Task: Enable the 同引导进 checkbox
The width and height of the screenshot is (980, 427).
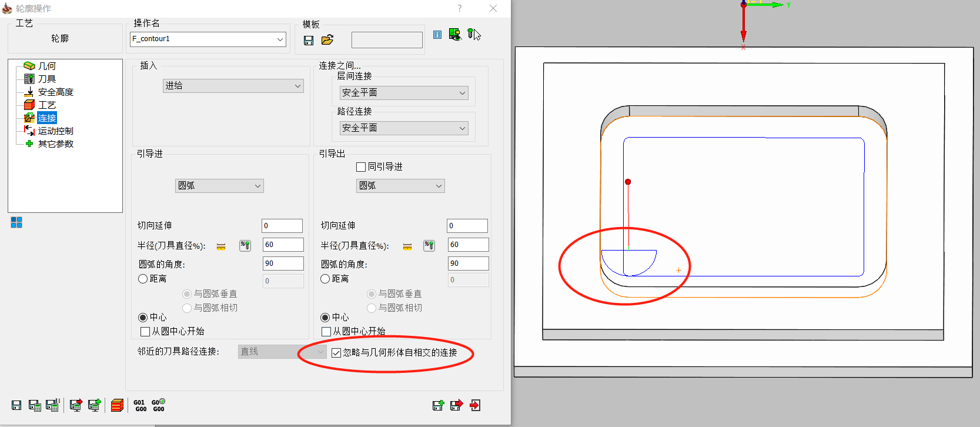Action: click(361, 167)
